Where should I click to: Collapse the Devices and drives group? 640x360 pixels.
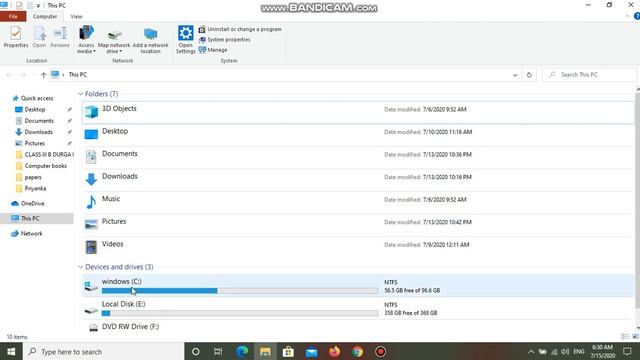(x=80, y=267)
